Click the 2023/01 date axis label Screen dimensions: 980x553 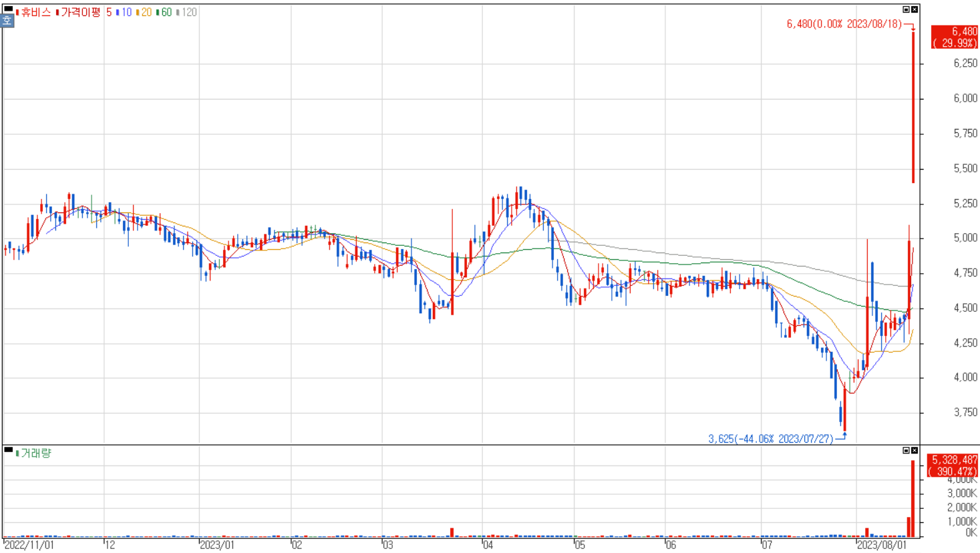[218, 545]
